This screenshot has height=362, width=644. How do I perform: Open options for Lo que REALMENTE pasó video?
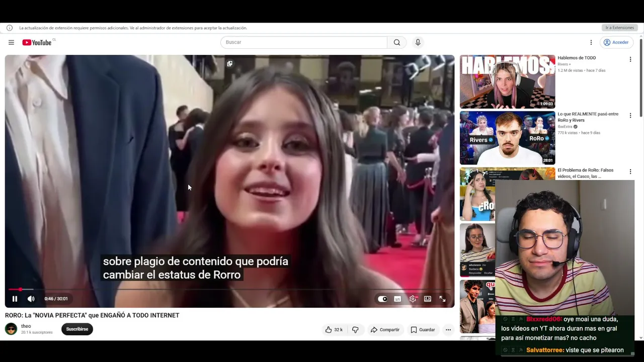click(x=630, y=116)
